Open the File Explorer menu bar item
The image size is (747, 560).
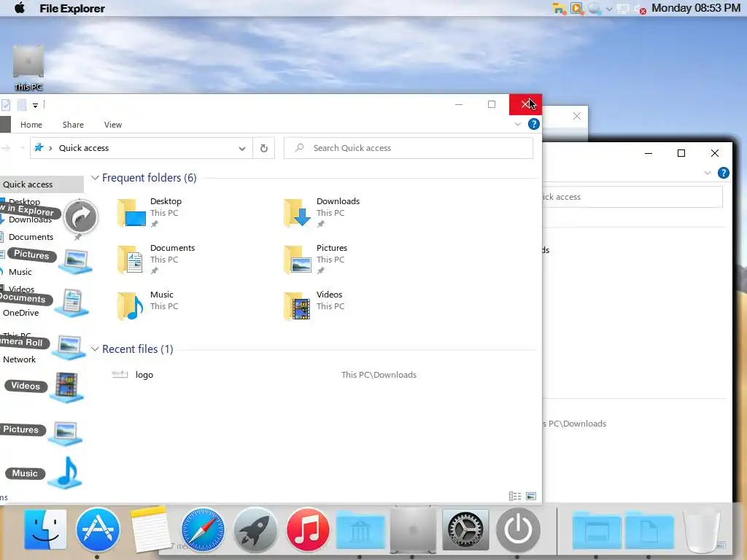(x=72, y=8)
